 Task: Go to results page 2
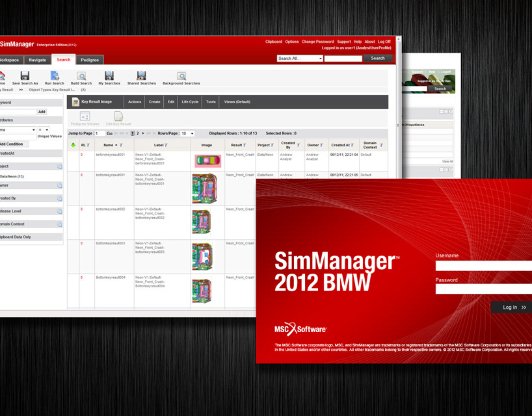[137, 134]
